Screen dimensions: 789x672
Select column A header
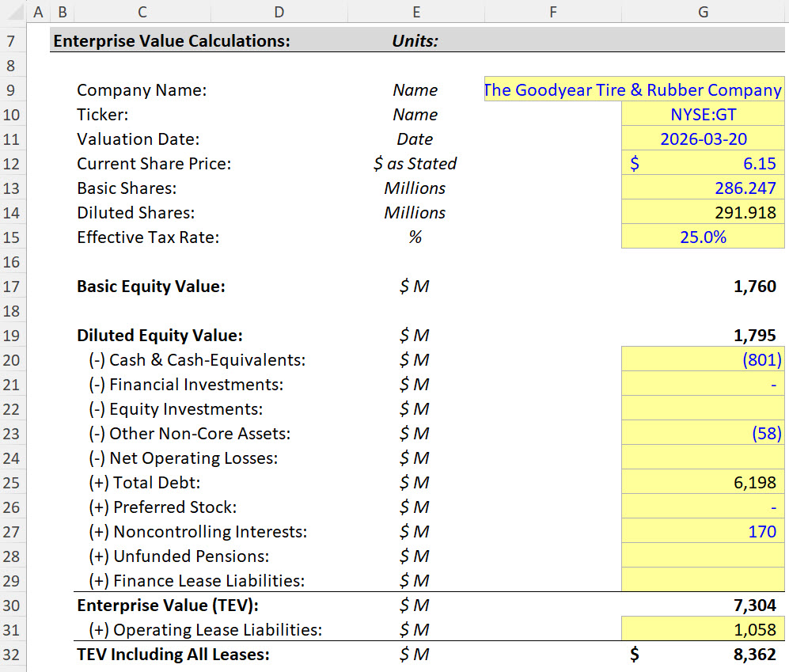[x=38, y=11]
